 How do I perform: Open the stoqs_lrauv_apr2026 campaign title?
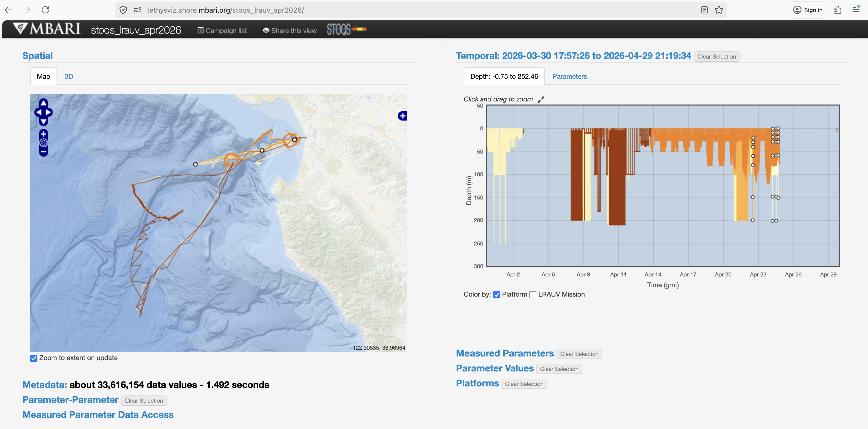136,30
